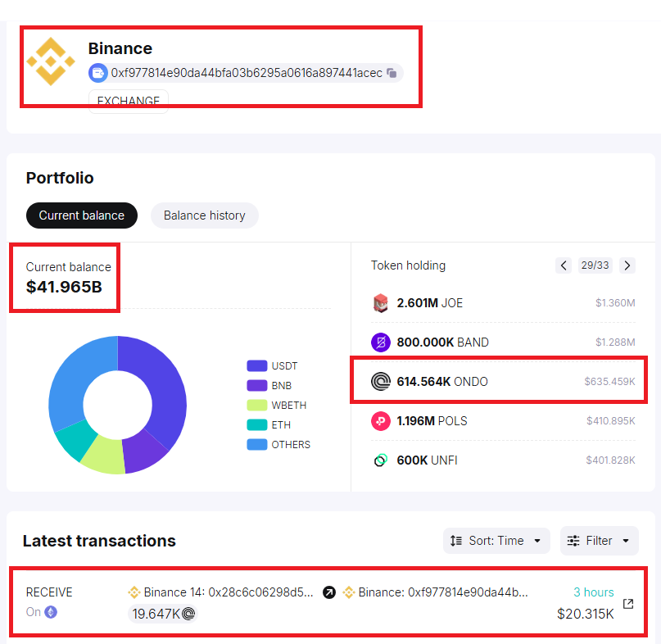Click the ONDO token icon
This screenshot has width=661, height=644.
click(x=381, y=382)
